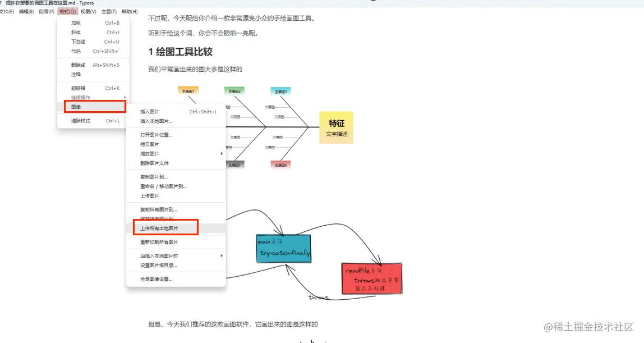
Task: Select 删除图片文件 entry
Action: click(x=176, y=163)
